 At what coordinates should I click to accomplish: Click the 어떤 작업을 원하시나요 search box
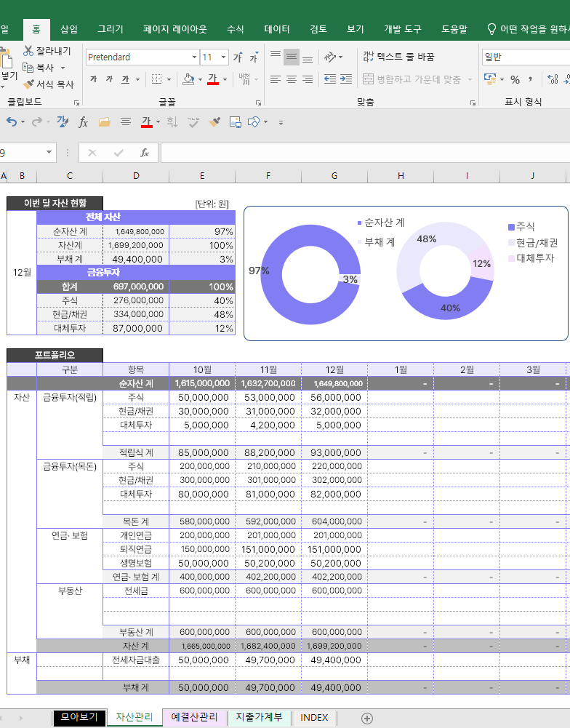tap(529, 29)
